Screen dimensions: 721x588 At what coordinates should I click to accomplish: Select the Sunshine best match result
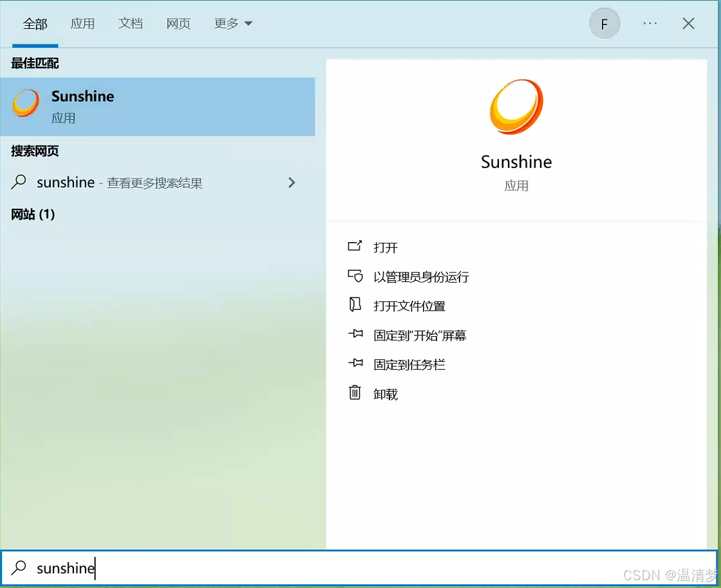[158, 107]
